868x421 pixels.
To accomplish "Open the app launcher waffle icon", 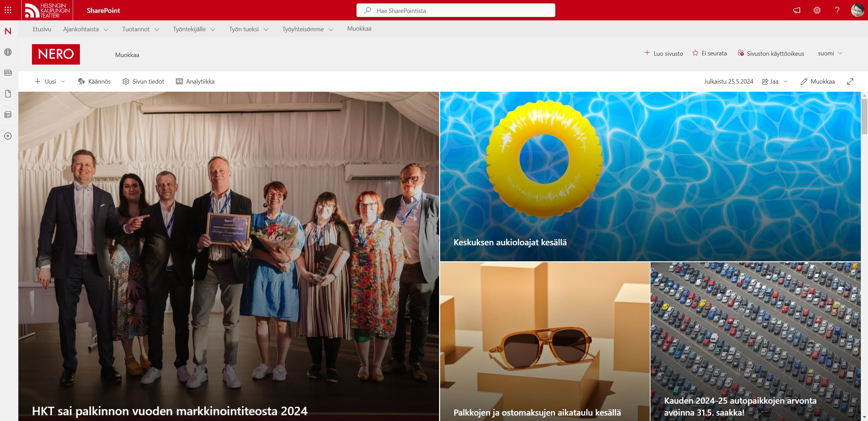I will [x=8, y=10].
